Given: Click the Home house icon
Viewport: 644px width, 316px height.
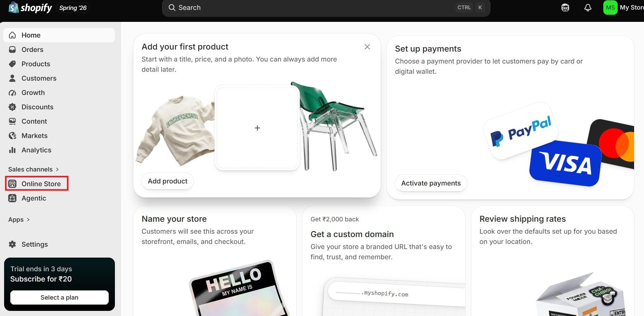Looking at the screenshot, I should click(x=12, y=35).
